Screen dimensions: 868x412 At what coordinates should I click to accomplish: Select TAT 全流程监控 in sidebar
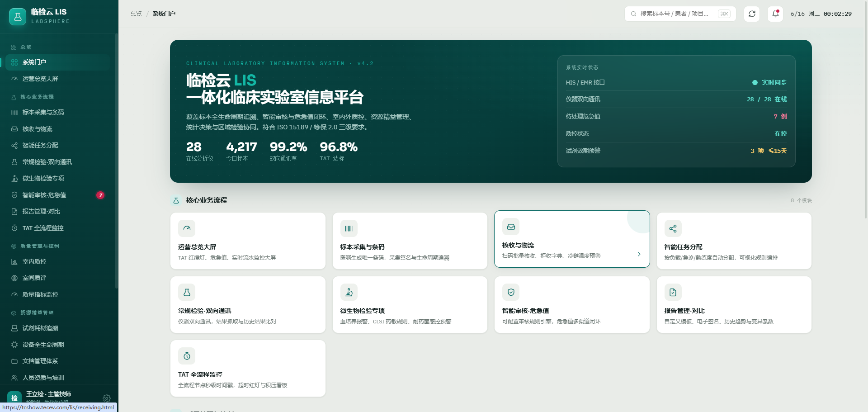click(x=58, y=228)
